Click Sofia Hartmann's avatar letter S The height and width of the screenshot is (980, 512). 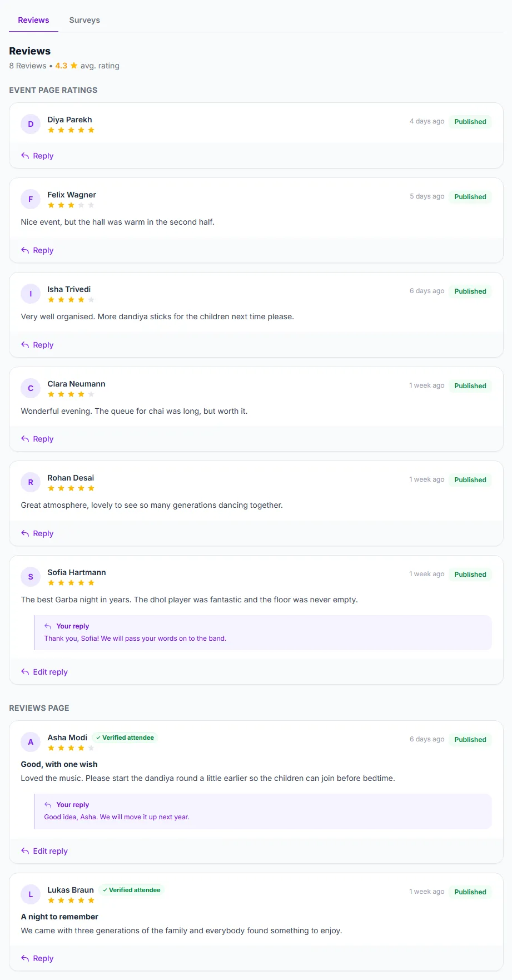(x=31, y=577)
